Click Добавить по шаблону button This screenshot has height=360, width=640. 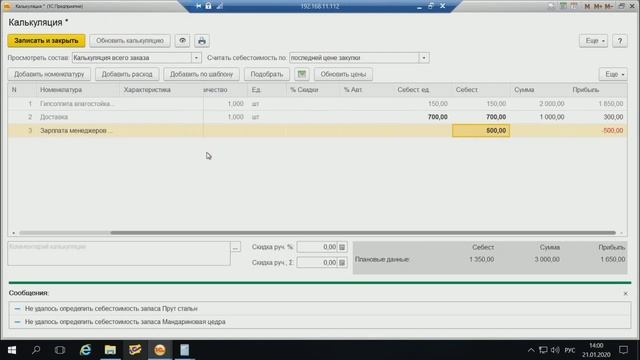[x=201, y=74]
